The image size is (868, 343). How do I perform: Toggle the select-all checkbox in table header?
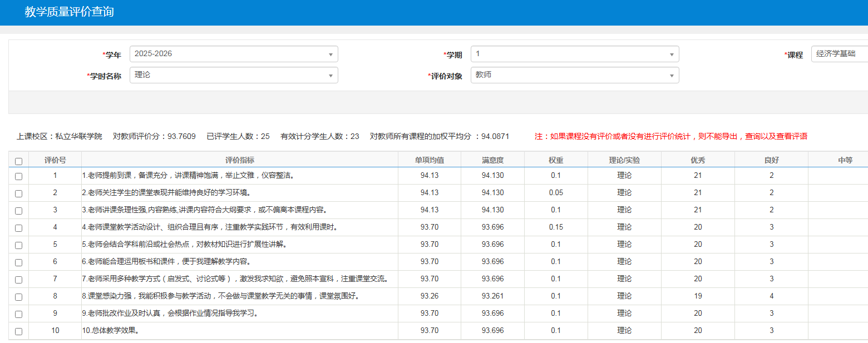click(x=19, y=161)
